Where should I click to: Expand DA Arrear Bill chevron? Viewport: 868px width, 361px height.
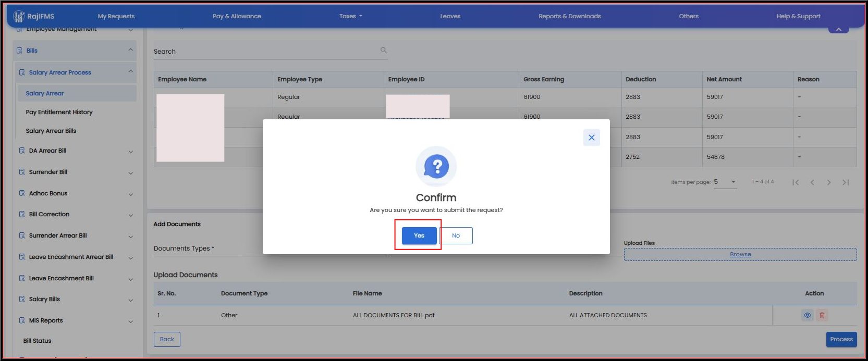130,152
